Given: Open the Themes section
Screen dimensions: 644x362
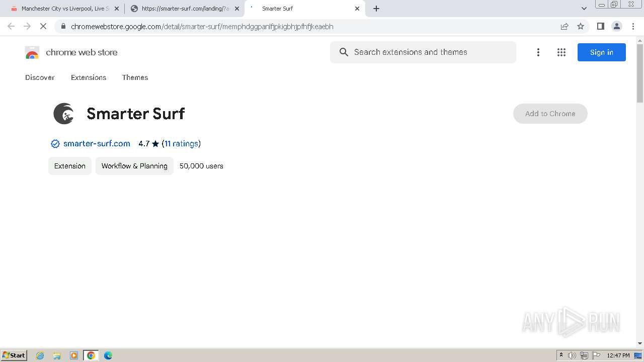Looking at the screenshot, I should 135,77.
